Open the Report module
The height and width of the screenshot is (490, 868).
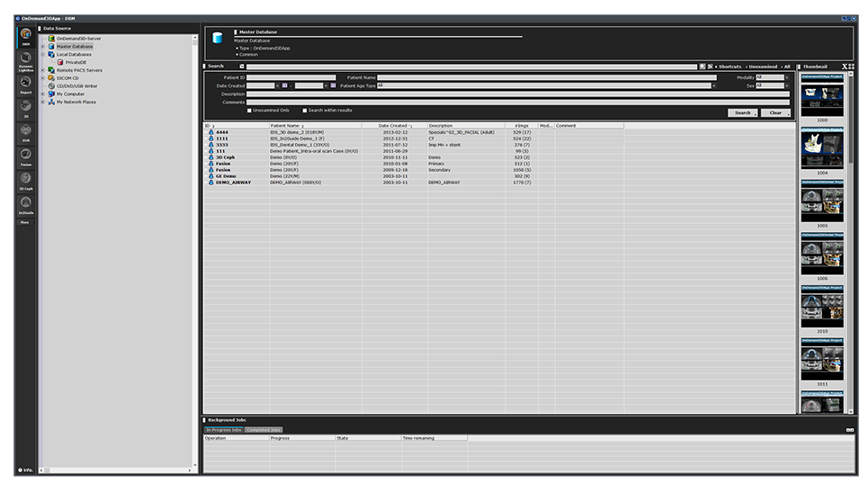pos(25,85)
